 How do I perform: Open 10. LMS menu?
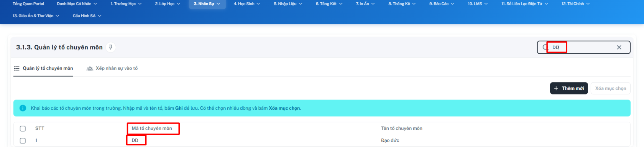point(478,4)
